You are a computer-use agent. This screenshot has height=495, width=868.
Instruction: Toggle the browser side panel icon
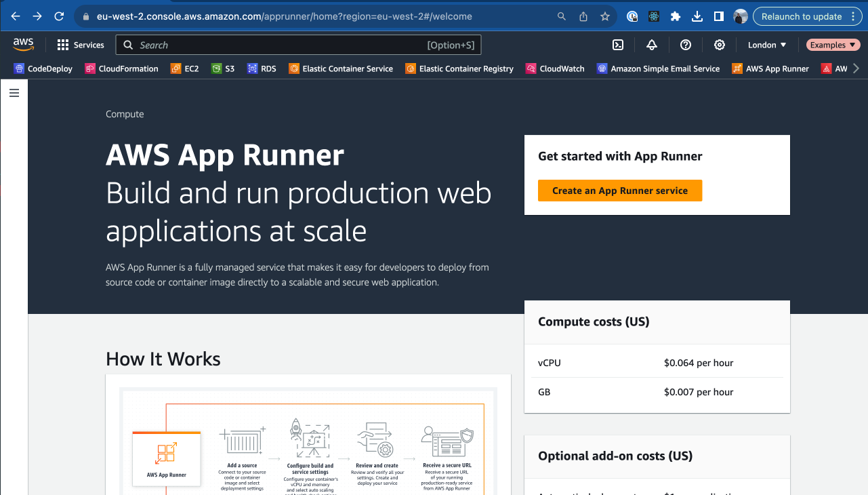pyautogui.click(x=719, y=16)
